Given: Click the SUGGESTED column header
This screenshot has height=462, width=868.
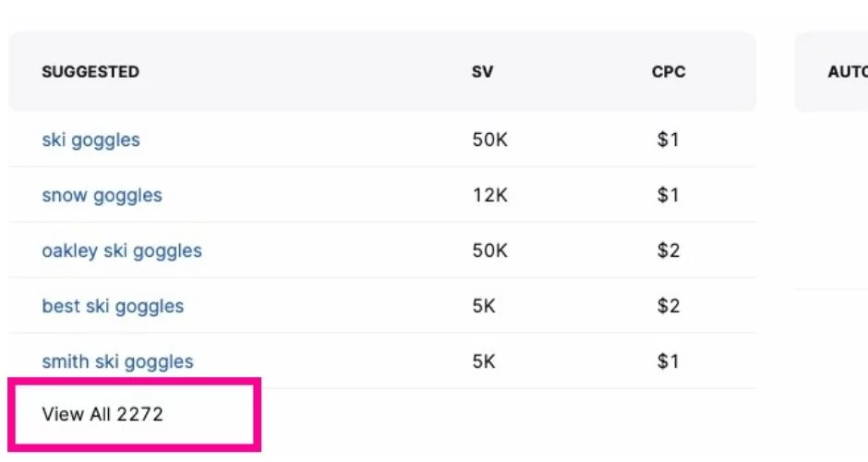Looking at the screenshot, I should coord(90,72).
